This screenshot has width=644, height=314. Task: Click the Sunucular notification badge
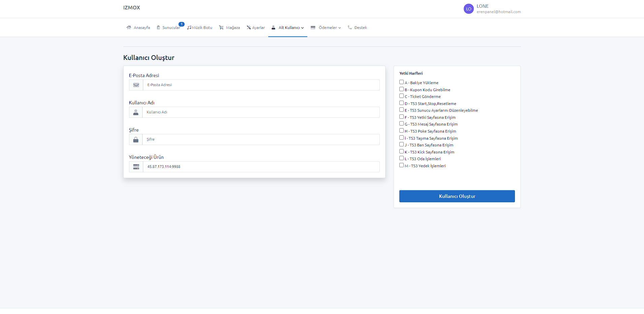pos(181,24)
